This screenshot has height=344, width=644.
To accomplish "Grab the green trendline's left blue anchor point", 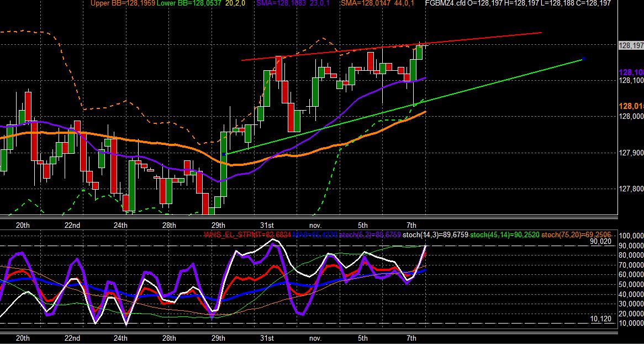I will point(224,154).
